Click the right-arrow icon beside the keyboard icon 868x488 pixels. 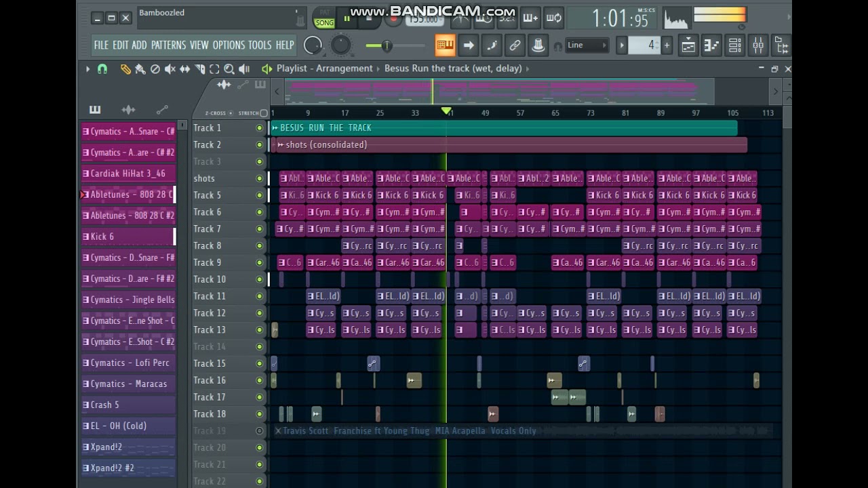coord(469,45)
